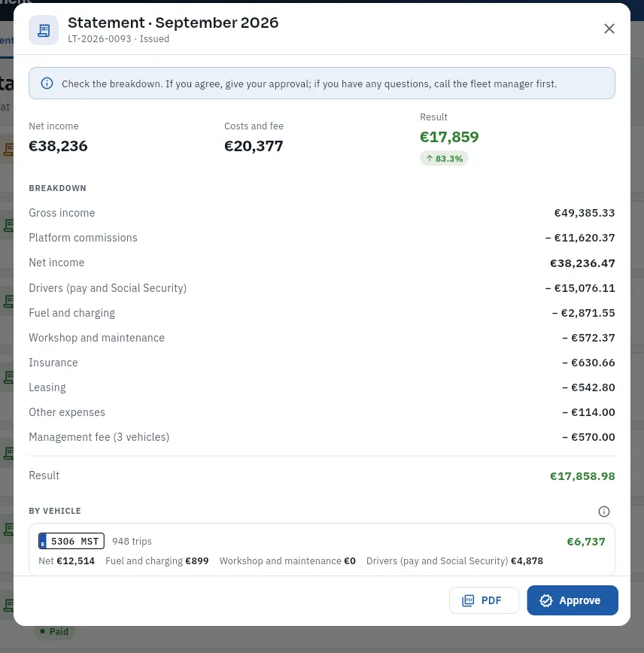This screenshot has width=644, height=653.
Task: Click the €11,620.37 commissions amount
Action: 580,238
